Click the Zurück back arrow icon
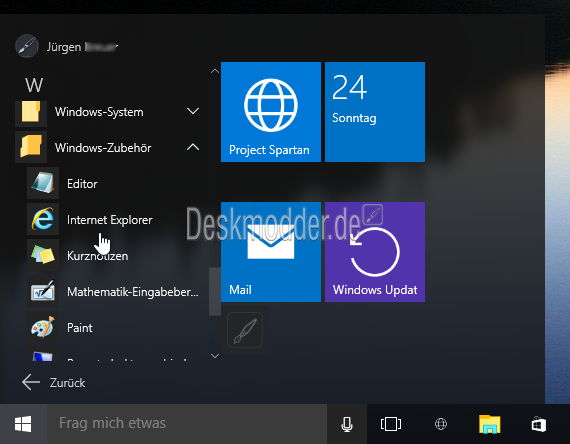 click(x=31, y=382)
